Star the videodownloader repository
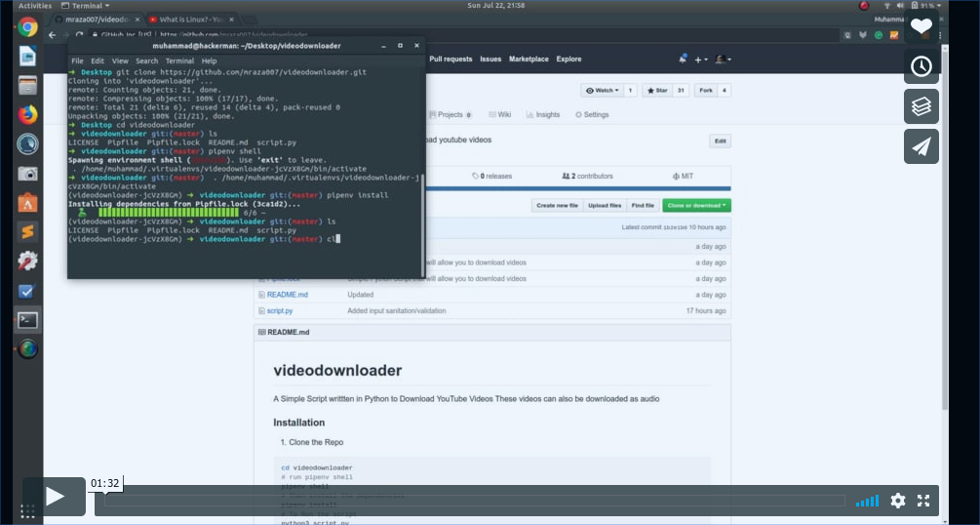980x525 pixels. [x=657, y=91]
